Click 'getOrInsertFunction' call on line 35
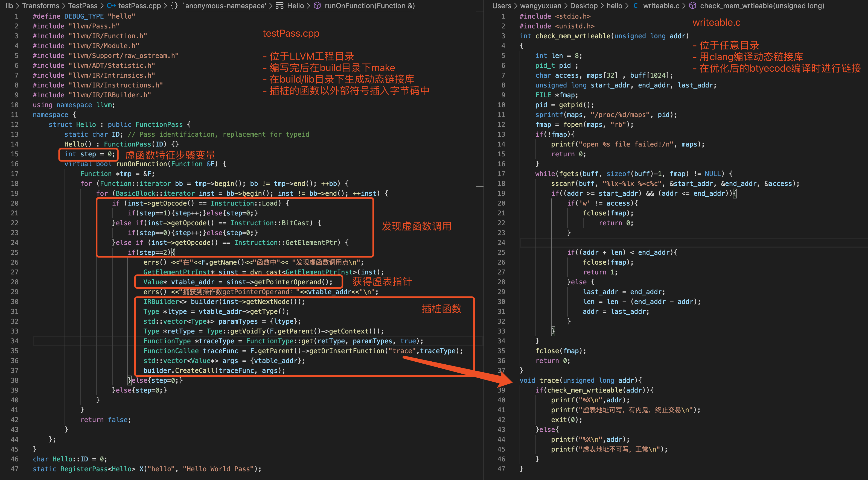The image size is (868, 480). click(x=346, y=351)
